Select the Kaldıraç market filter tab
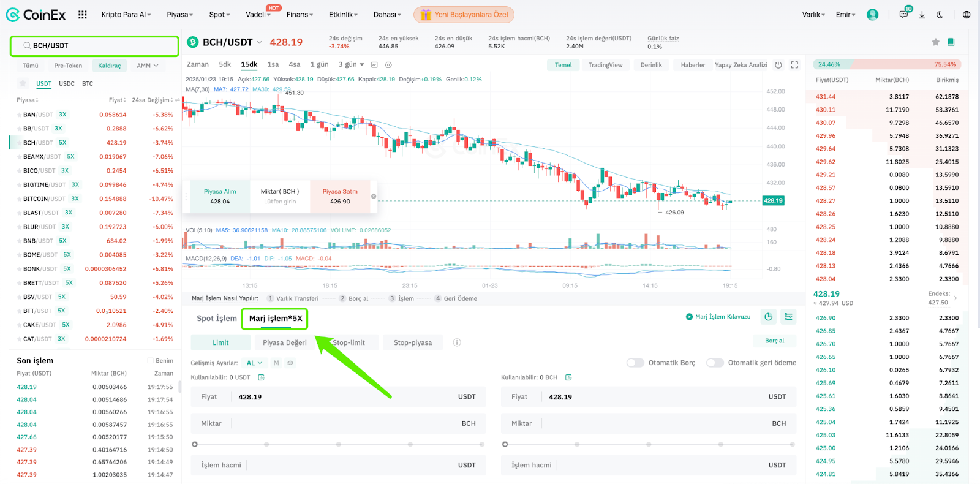 tap(110, 66)
